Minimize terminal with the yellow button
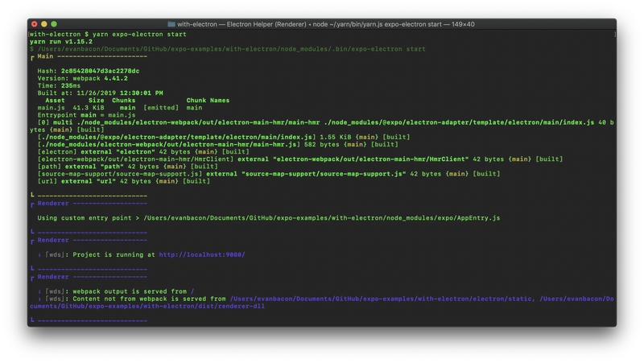This screenshot has width=644, height=363. pos(44,24)
